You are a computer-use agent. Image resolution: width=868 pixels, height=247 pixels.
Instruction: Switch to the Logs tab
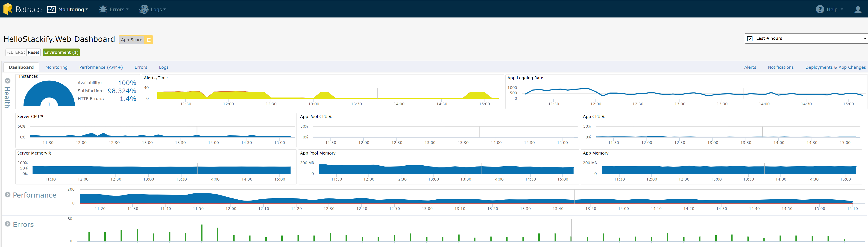[x=164, y=67]
